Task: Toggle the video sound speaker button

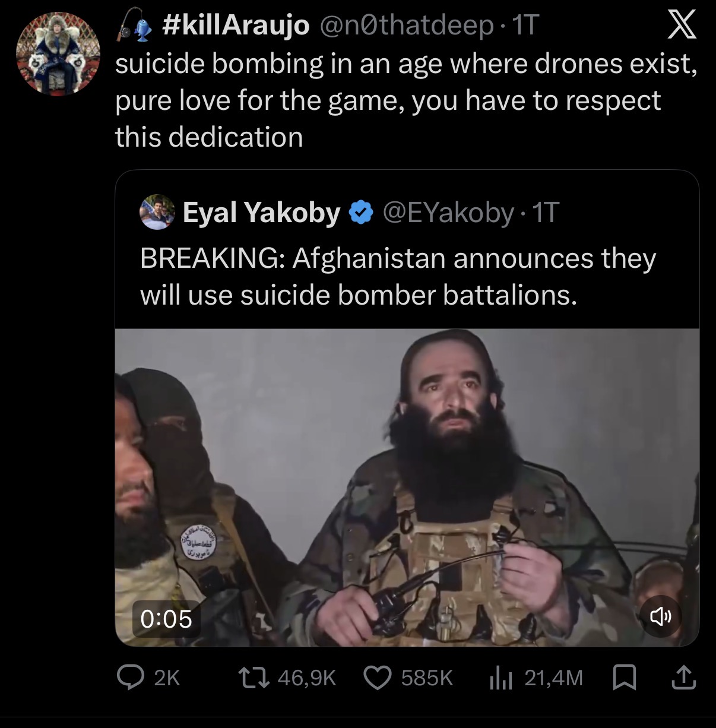Action: point(661,618)
